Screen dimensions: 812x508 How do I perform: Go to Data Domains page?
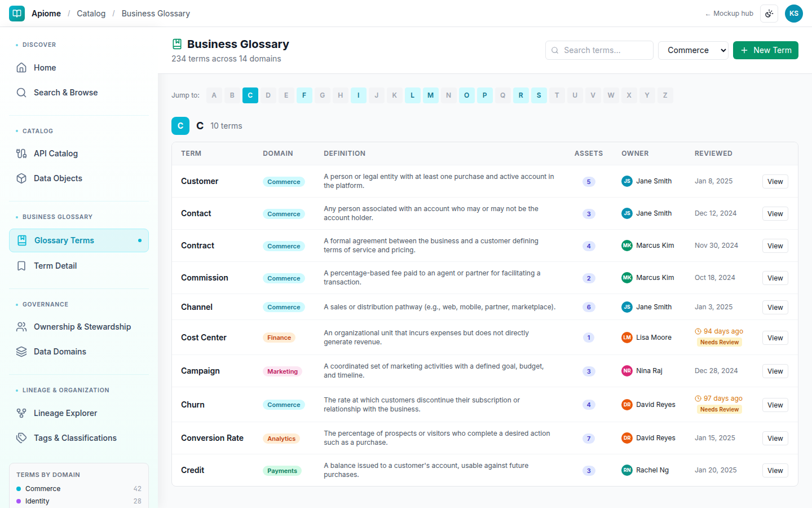79,352
